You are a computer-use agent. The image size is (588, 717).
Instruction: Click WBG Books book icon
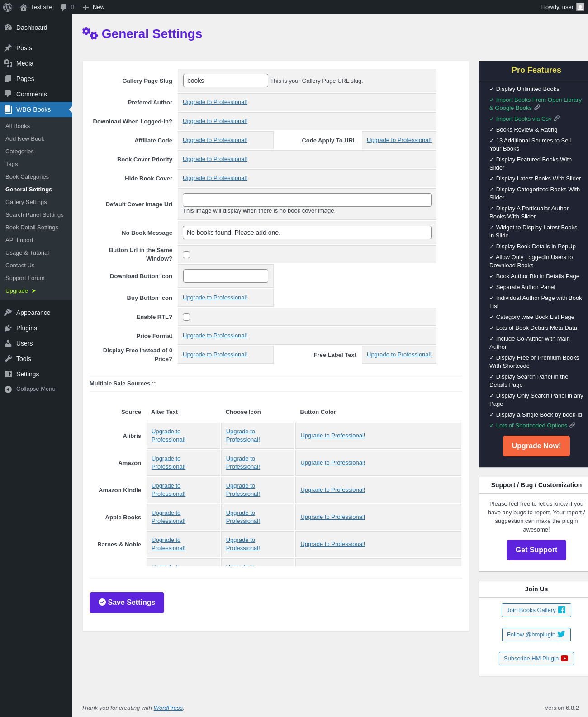tap(8, 109)
